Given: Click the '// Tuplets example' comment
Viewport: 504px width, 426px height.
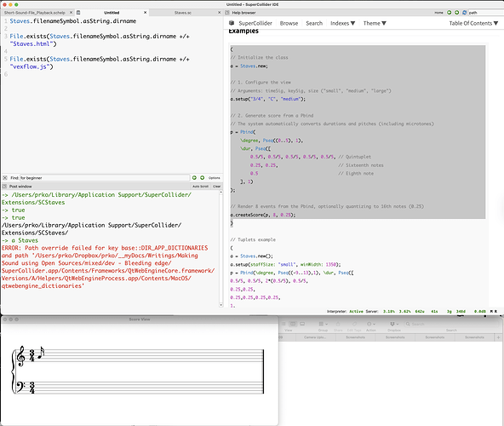Looking at the screenshot, I should pyautogui.click(x=253, y=239).
